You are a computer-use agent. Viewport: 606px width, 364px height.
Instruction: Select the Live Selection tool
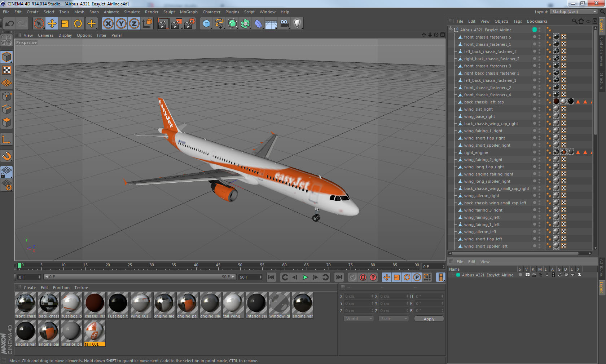click(x=39, y=24)
